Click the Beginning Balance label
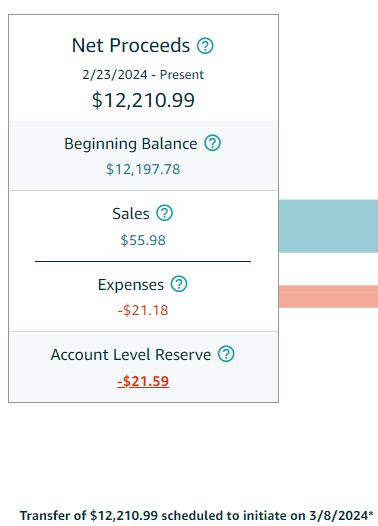 [130, 144]
